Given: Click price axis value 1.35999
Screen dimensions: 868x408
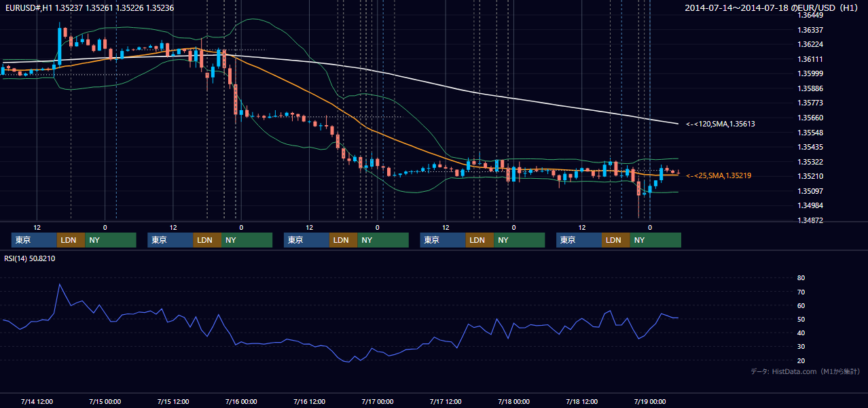Looking at the screenshot, I should 810,73.
